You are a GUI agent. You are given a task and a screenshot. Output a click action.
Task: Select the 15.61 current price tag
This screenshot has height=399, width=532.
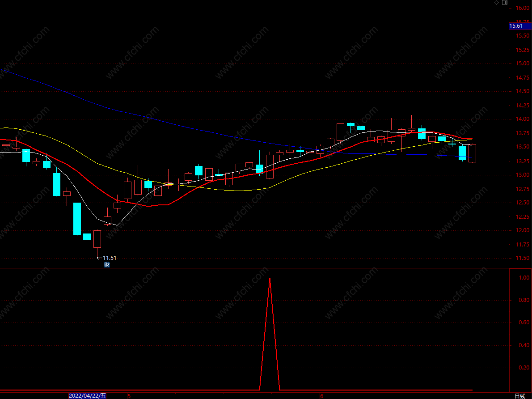click(520, 26)
